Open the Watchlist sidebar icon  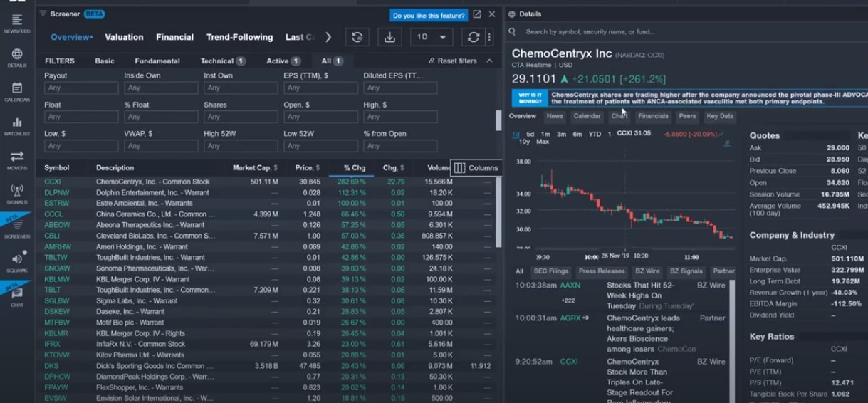pyautogui.click(x=17, y=125)
